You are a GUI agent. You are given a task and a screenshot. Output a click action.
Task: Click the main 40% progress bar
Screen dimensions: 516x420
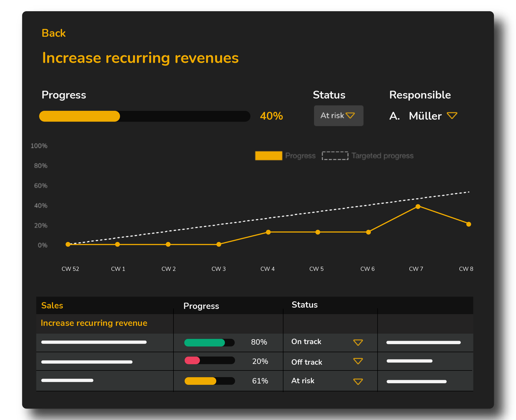pos(145,116)
